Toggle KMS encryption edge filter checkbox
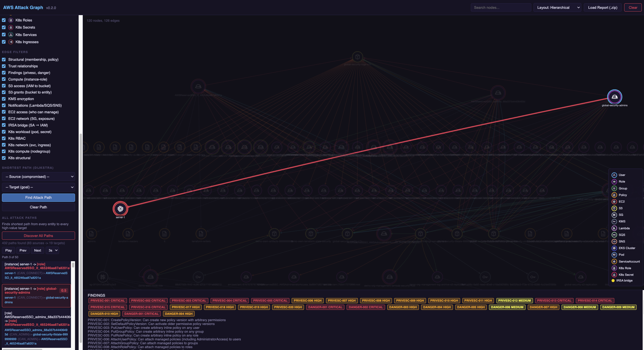 (4, 99)
